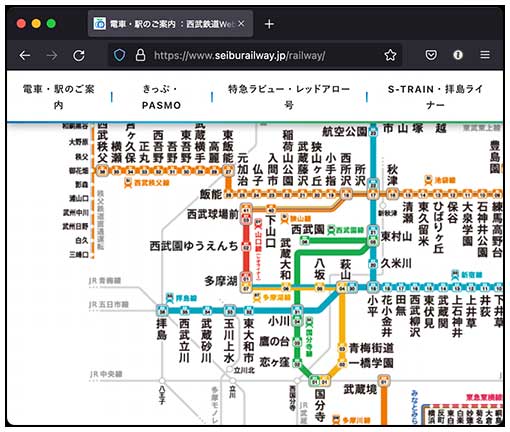Click the 拝島線 line train icon
This screenshot has width=510, height=432.
170,297
